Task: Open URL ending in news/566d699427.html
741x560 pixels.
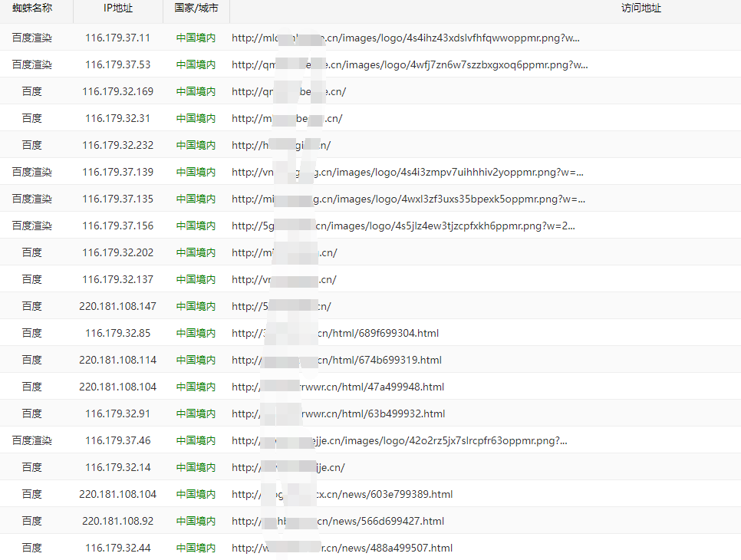Action: click(338, 521)
